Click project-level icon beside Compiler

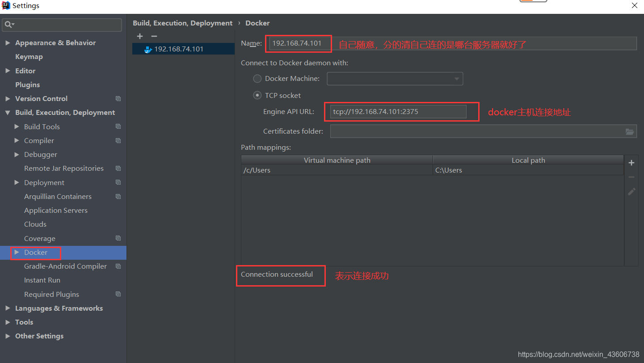118,140
